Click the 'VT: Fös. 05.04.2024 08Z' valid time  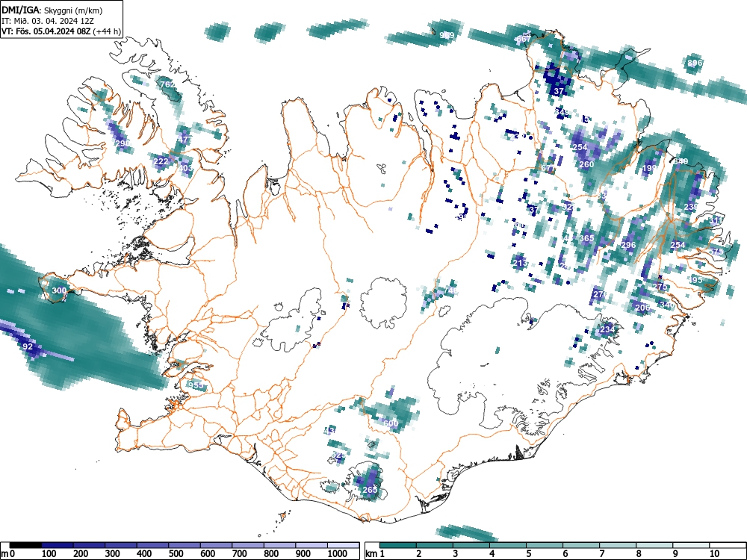[x=46, y=31]
